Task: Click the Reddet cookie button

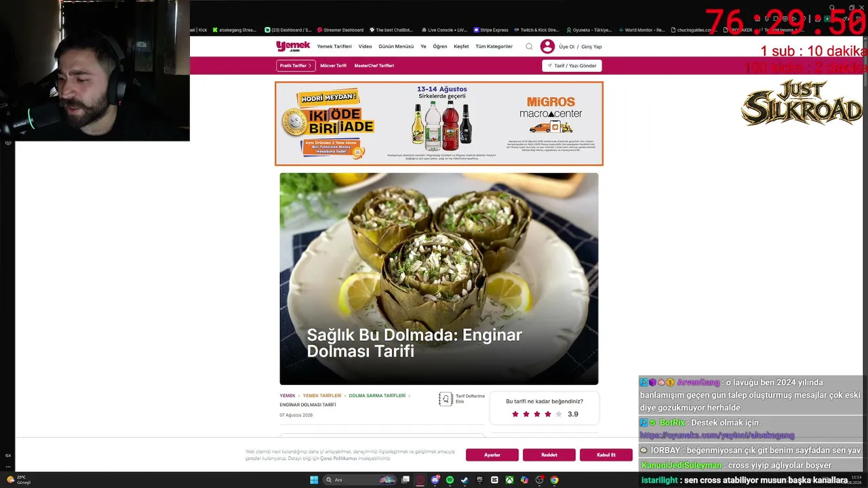Action: [x=549, y=455]
